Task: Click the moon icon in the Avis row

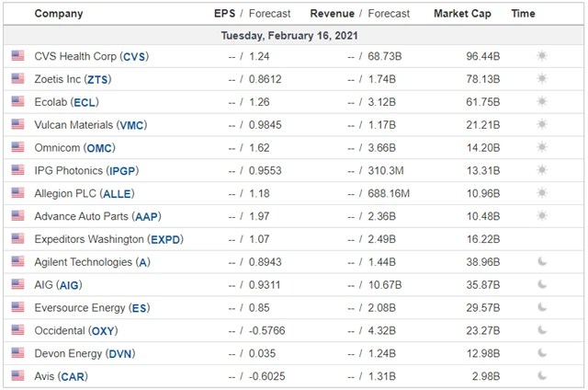Action: pos(542,375)
